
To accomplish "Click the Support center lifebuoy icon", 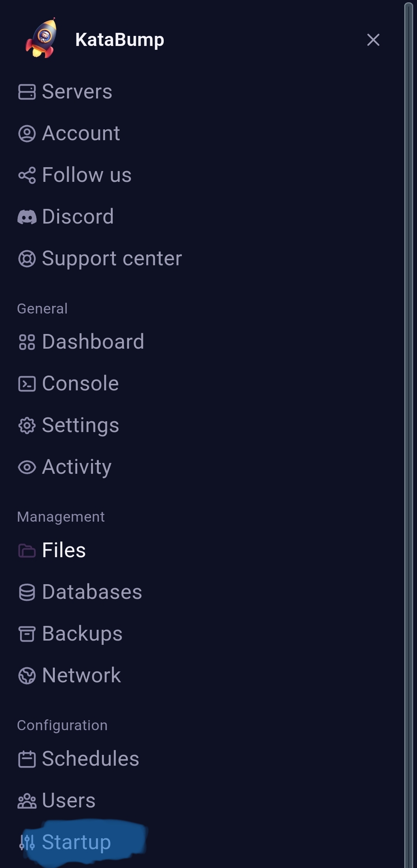I will click(x=27, y=259).
